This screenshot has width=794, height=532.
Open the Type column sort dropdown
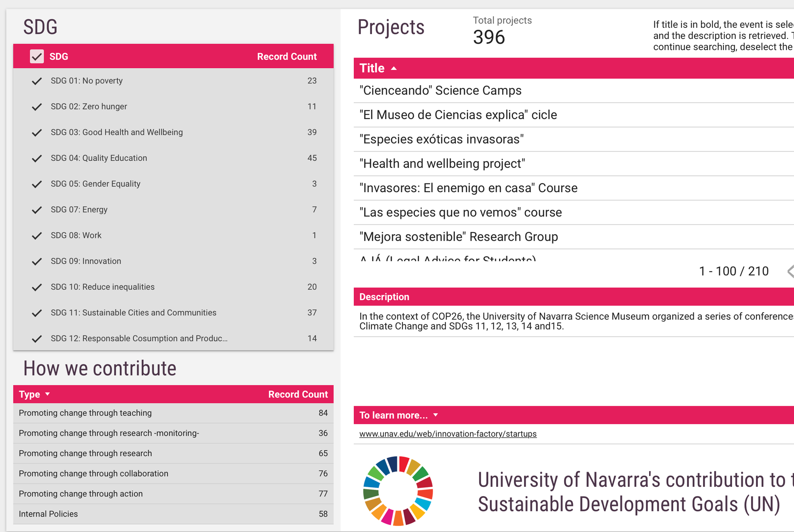47,394
